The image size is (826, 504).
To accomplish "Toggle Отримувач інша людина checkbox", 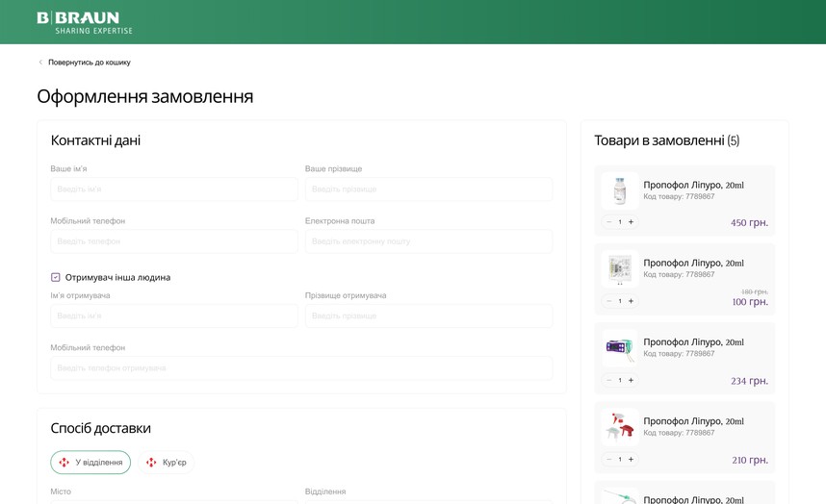I will tap(55, 277).
